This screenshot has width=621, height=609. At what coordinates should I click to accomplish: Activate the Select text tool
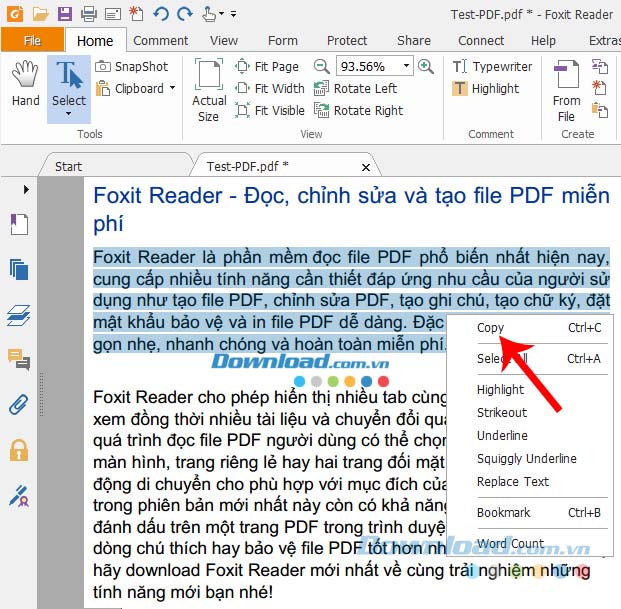(x=69, y=82)
